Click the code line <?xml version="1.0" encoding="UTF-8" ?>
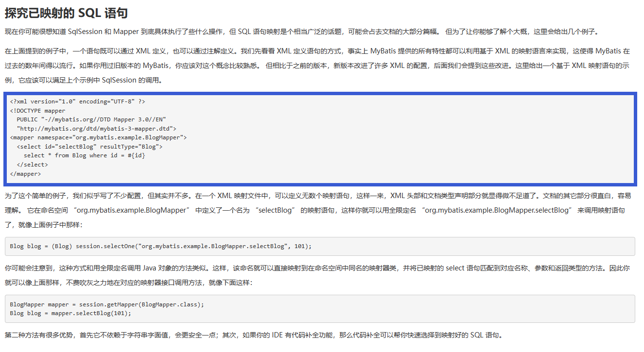 (x=77, y=101)
